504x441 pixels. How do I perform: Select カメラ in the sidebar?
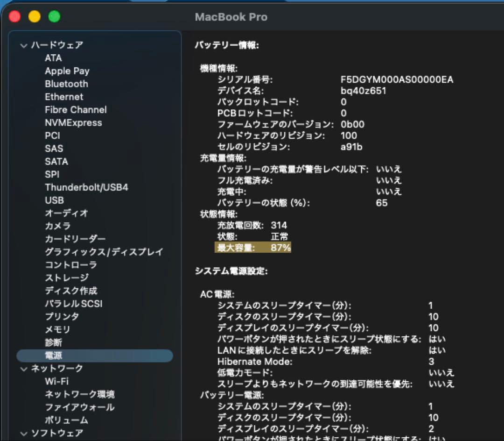[57, 226]
